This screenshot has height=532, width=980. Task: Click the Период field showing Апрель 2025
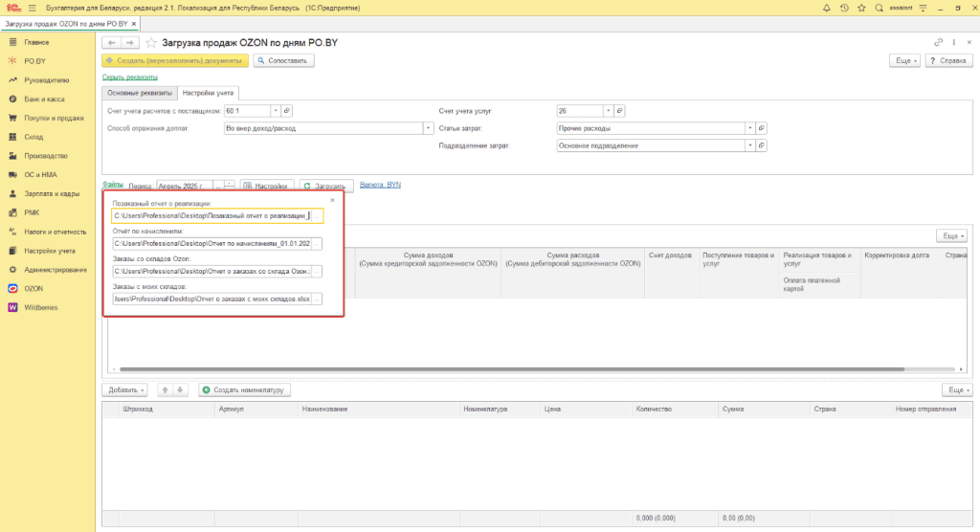185,186
